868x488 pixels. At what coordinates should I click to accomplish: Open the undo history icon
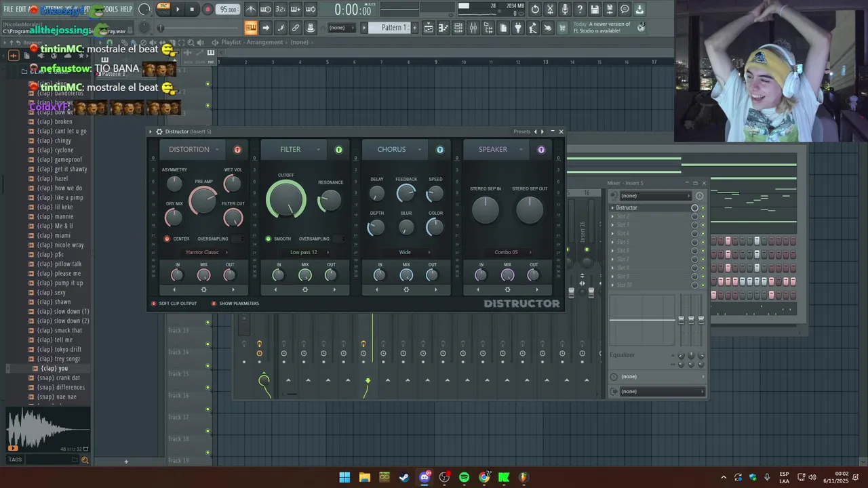click(x=535, y=9)
